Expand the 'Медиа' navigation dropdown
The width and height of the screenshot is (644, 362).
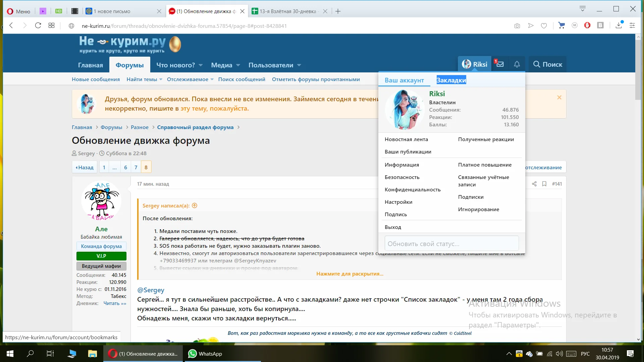click(238, 65)
